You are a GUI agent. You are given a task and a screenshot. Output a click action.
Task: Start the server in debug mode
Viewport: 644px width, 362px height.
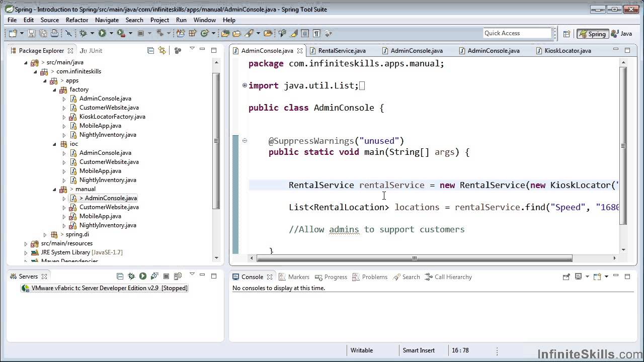[131, 276]
